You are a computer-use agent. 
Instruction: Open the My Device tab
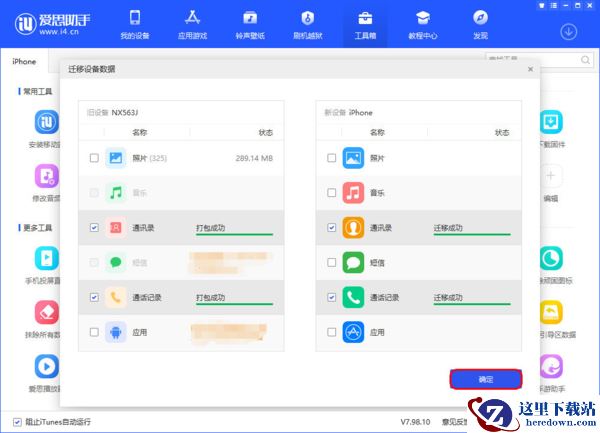(x=135, y=25)
